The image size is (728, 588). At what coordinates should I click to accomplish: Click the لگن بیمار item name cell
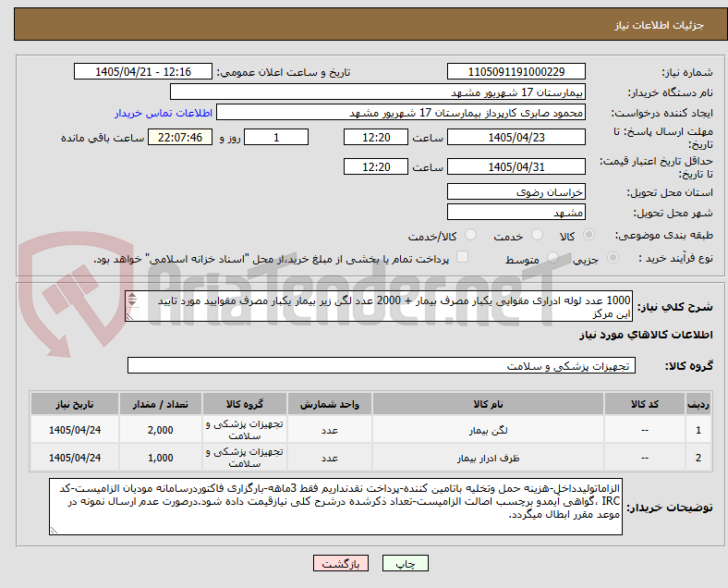click(x=488, y=431)
